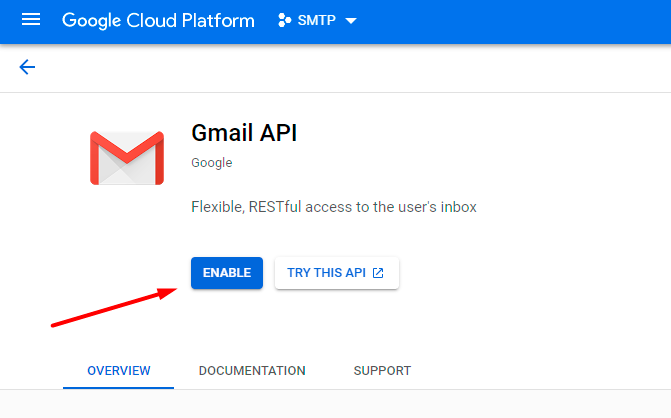Screen dimensions: 671x418
Task: Open the SMTP project selector
Action: tap(317, 21)
